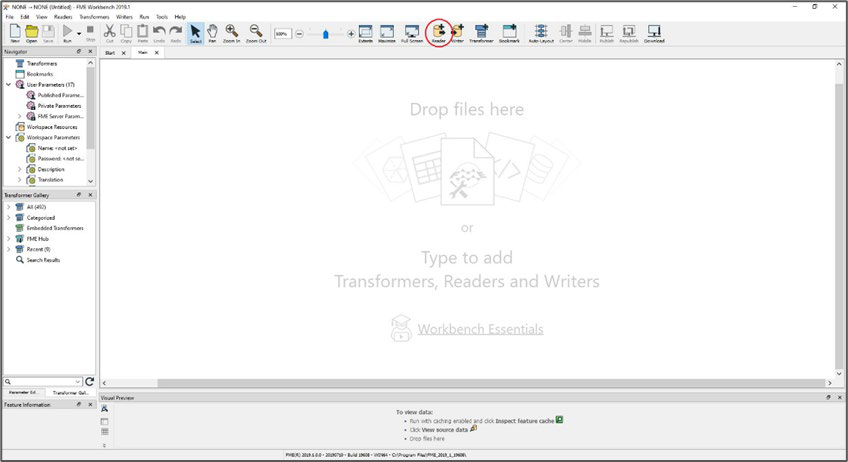Expand the Recent (9) node
Image resolution: width=848 pixels, height=462 pixels.
tap(8, 249)
